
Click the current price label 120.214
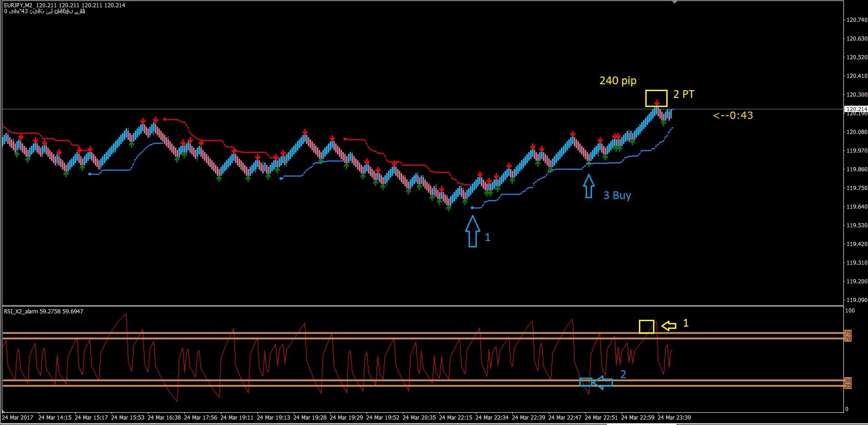(x=857, y=109)
